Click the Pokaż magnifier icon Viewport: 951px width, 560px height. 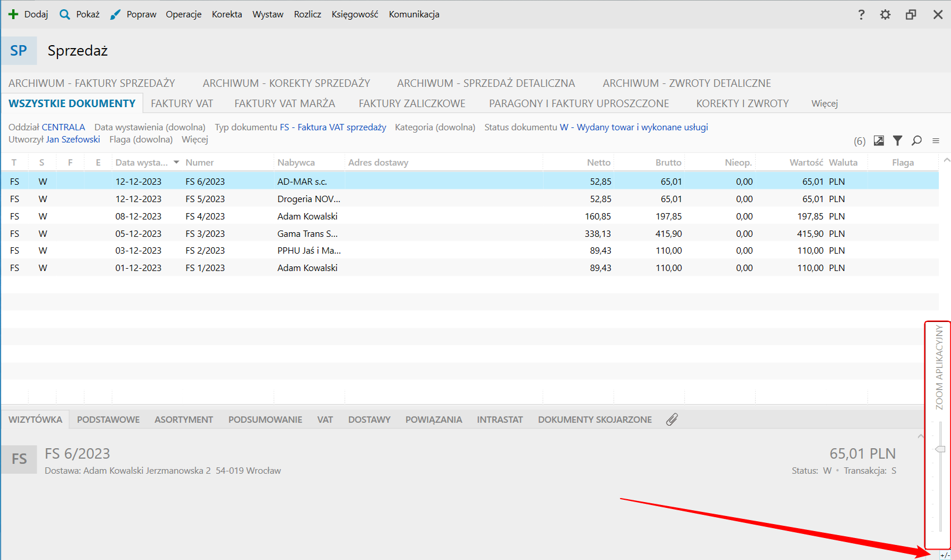tap(65, 14)
